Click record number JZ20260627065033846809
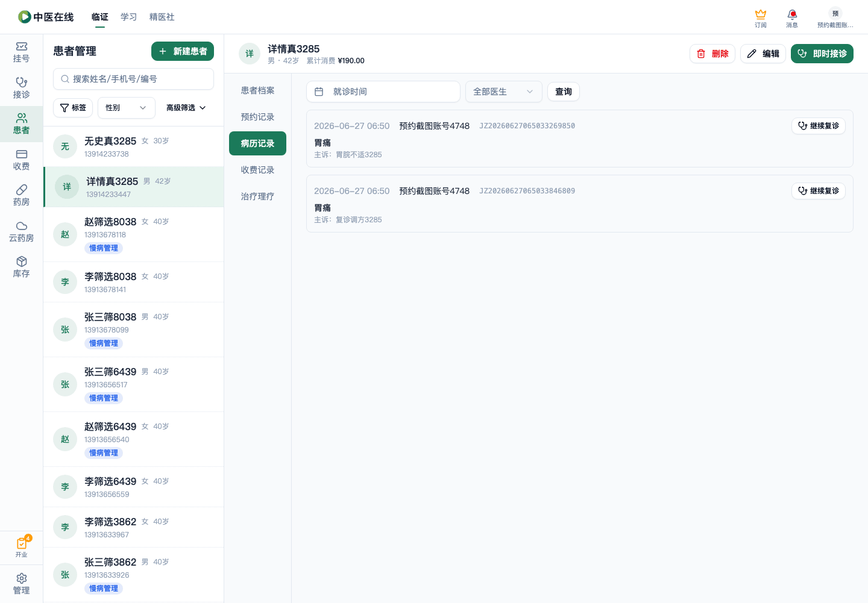868x603 pixels. [527, 191]
